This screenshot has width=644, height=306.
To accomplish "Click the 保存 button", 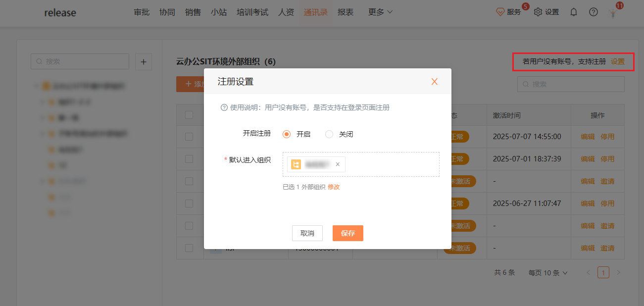I will pyautogui.click(x=347, y=233).
